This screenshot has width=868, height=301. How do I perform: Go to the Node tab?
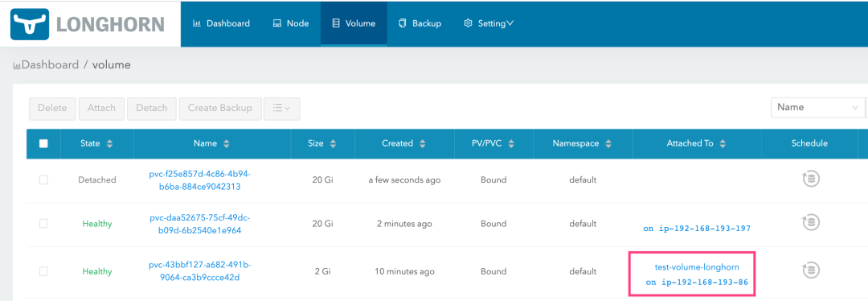(x=291, y=23)
